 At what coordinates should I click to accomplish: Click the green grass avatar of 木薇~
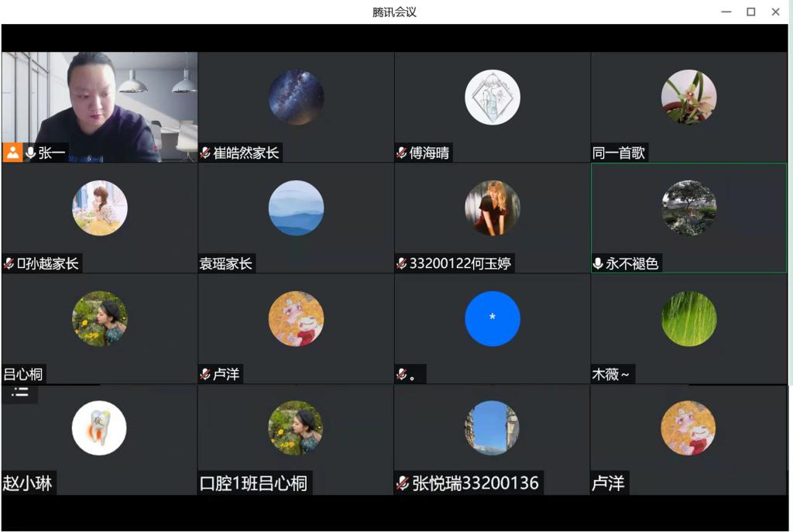pyautogui.click(x=688, y=318)
